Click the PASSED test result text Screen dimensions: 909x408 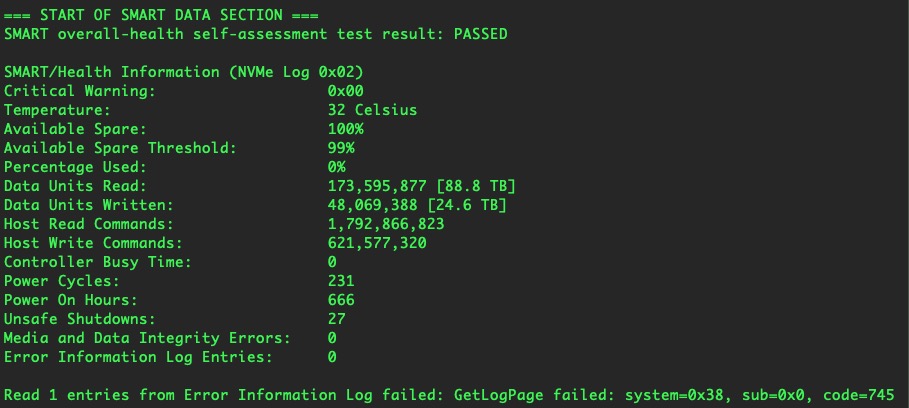click(479, 34)
